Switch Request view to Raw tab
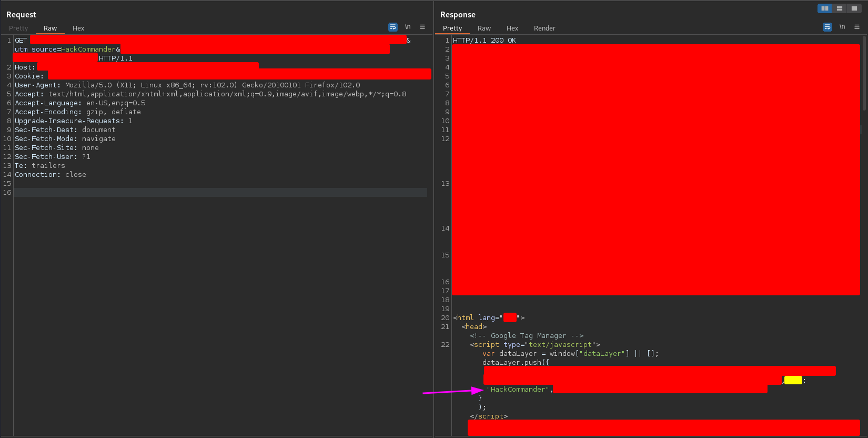 [x=50, y=28]
